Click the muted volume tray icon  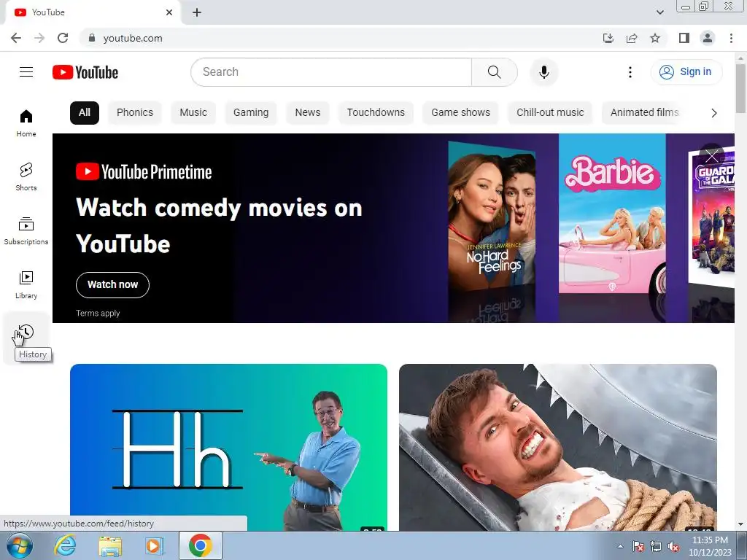point(673,546)
